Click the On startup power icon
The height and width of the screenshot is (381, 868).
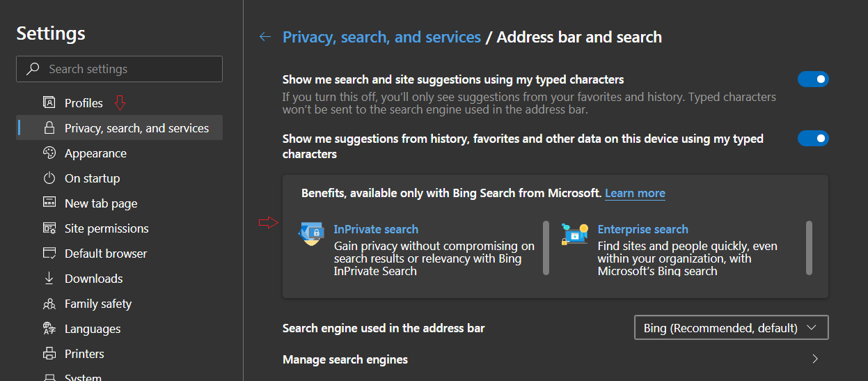(x=49, y=178)
